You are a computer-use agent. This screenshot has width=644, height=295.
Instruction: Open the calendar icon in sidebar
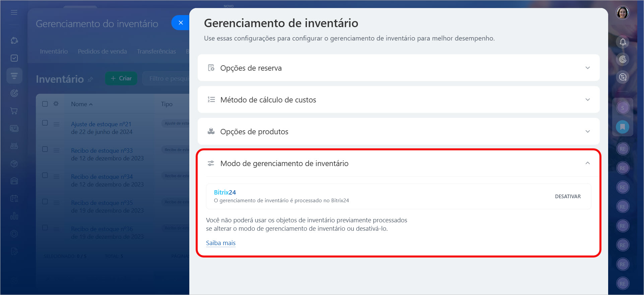point(14,199)
